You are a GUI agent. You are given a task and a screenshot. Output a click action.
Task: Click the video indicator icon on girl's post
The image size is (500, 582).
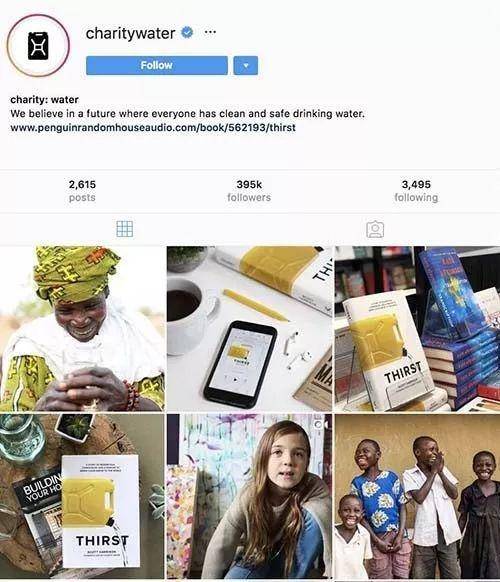tap(319, 424)
